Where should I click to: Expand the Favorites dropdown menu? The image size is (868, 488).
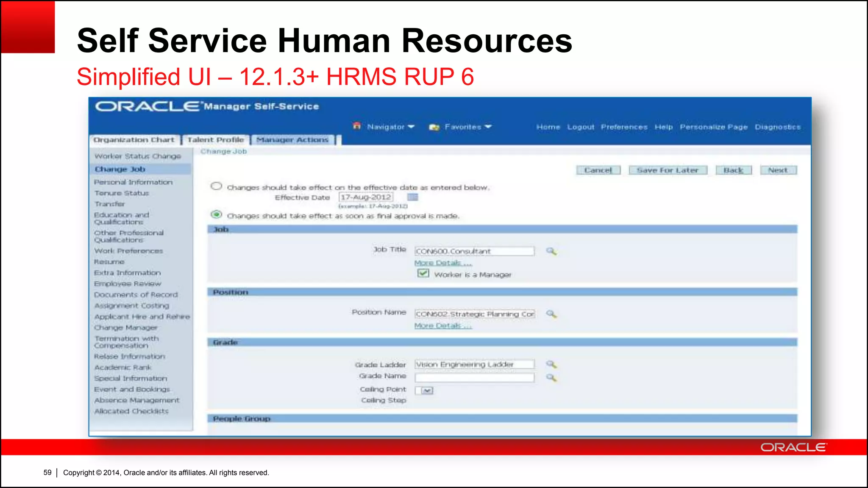click(488, 127)
